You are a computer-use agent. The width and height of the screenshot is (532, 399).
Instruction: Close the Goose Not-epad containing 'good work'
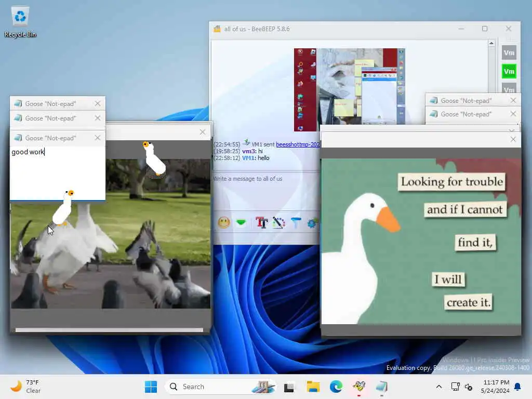pos(98,138)
